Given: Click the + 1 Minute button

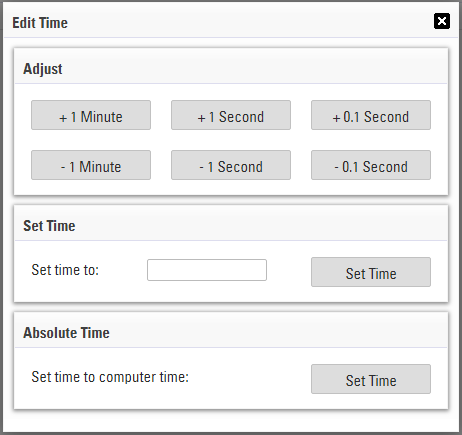Looking at the screenshot, I should 91,115.
